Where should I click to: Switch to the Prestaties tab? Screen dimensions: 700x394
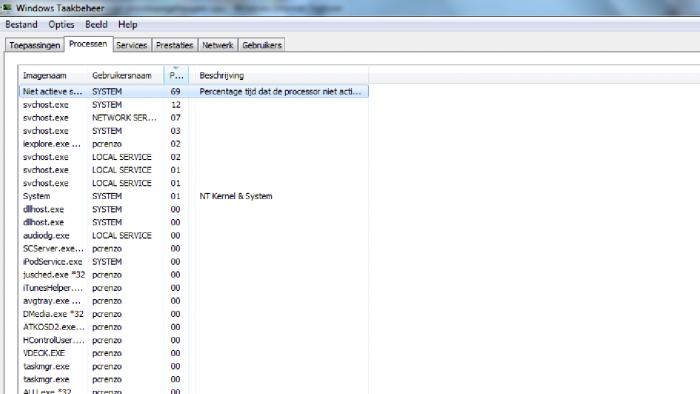(x=175, y=45)
